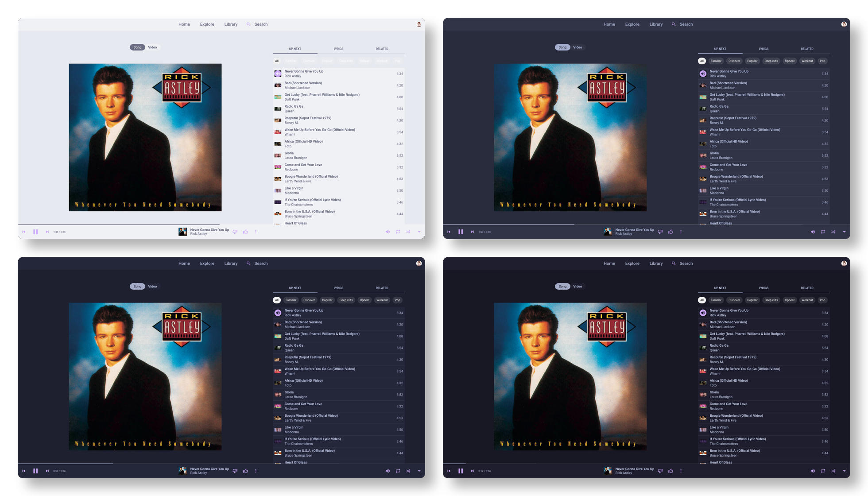Click the search icon in the light-theme window header
868x496 pixels.
coord(248,24)
